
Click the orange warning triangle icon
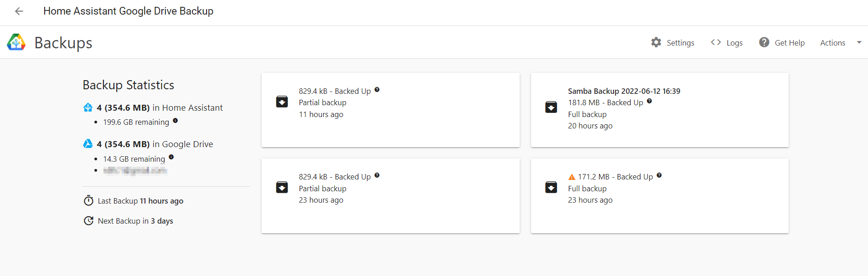pos(572,177)
